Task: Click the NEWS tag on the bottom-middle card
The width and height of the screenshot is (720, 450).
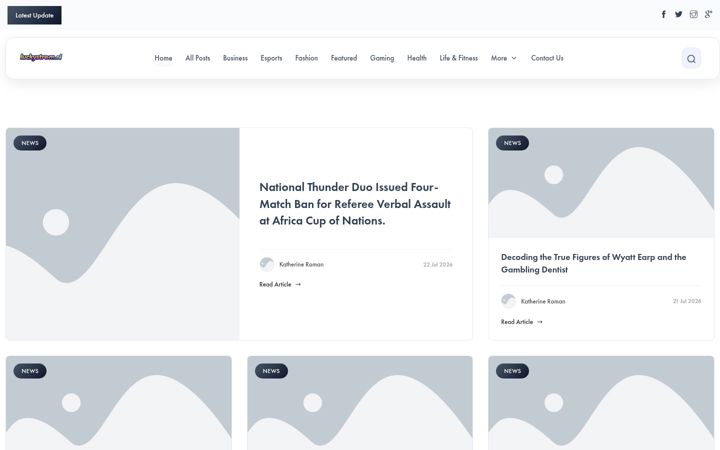Action: pos(271,371)
